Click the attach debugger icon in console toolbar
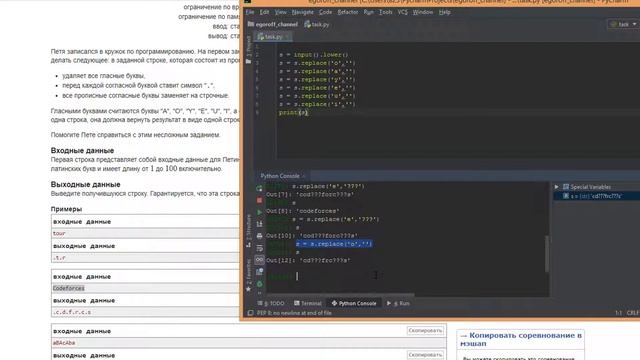The width and height of the screenshot is (640, 360). click(x=259, y=224)
